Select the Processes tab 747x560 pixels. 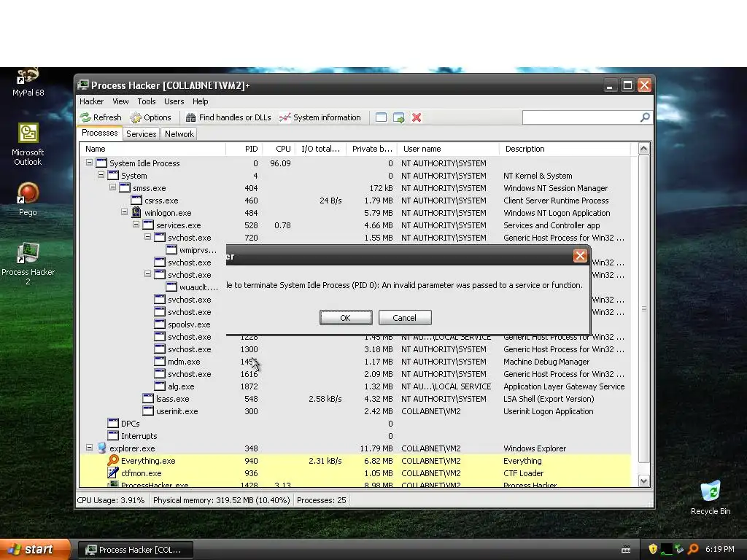point(99,133)
